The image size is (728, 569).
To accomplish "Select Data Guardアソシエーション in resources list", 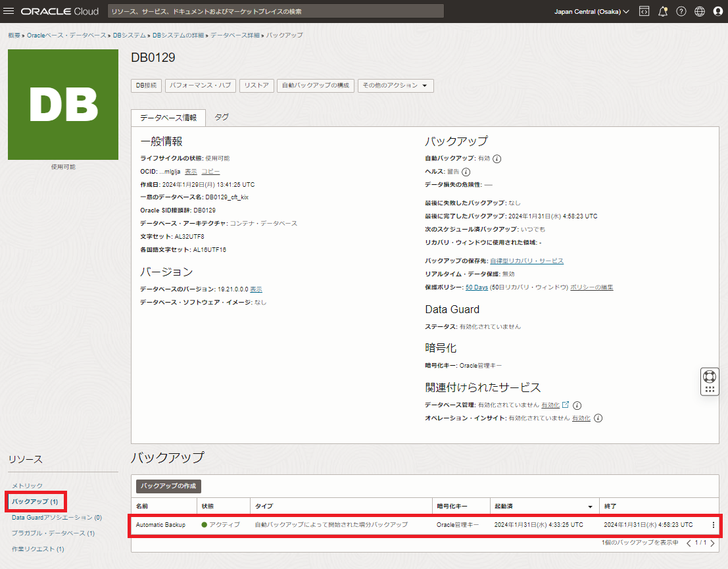I will 57,518.
